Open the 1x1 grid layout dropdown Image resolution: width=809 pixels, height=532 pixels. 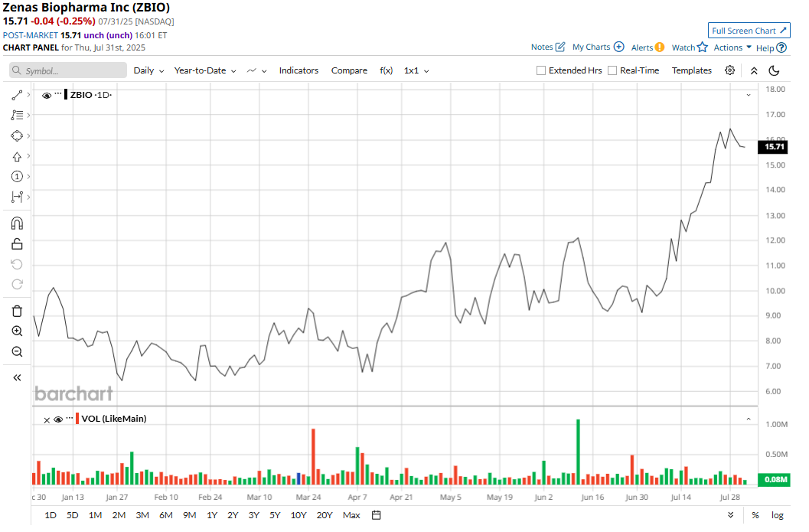(x=416, y=70)
